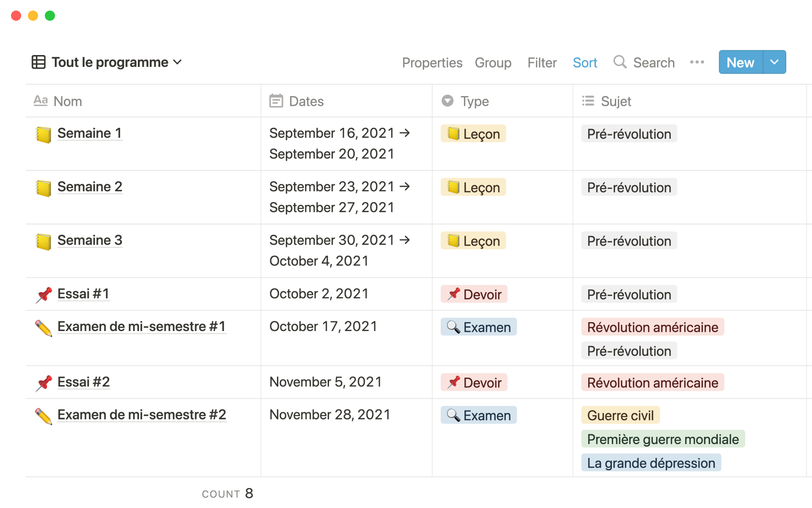
Task: Open the dropdown arrow next to New
Action: pyautogui.click(x=774, y=62)
